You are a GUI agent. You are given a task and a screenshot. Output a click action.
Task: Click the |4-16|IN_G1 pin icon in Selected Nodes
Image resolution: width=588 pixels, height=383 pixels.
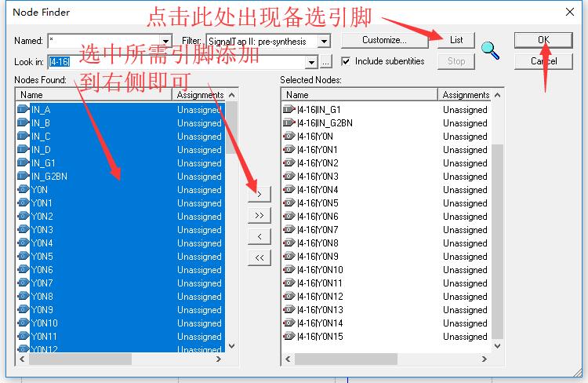click(x=289, y=110)
